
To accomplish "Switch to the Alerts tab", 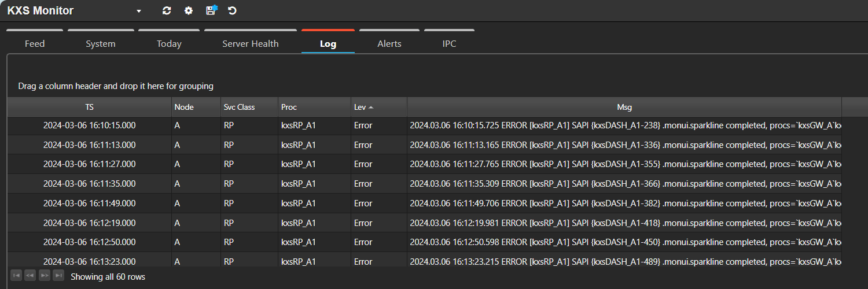I will click(x=389, y=43).
